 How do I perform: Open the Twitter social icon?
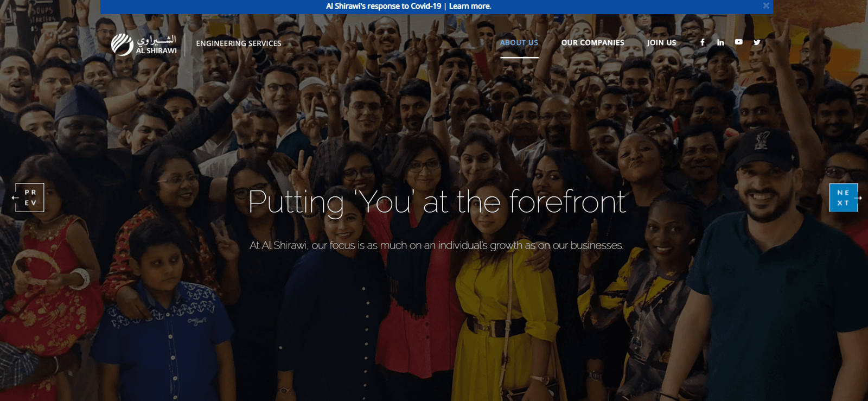click(757, 42)
